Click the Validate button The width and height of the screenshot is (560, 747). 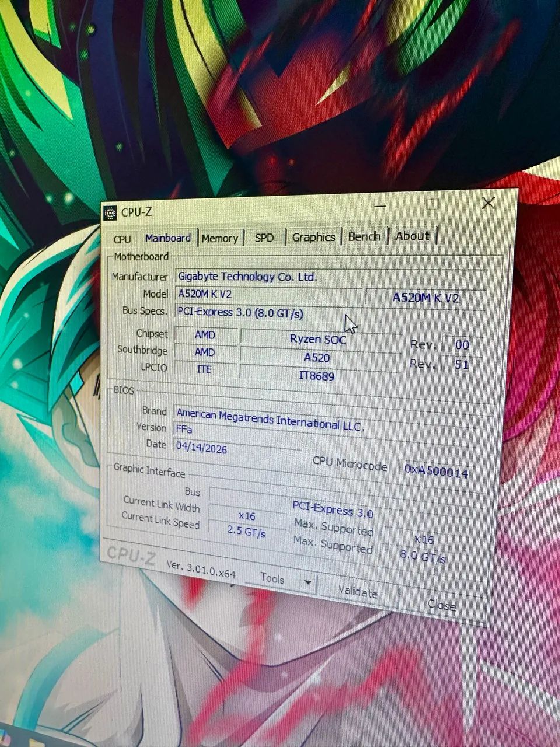[358, 592]
